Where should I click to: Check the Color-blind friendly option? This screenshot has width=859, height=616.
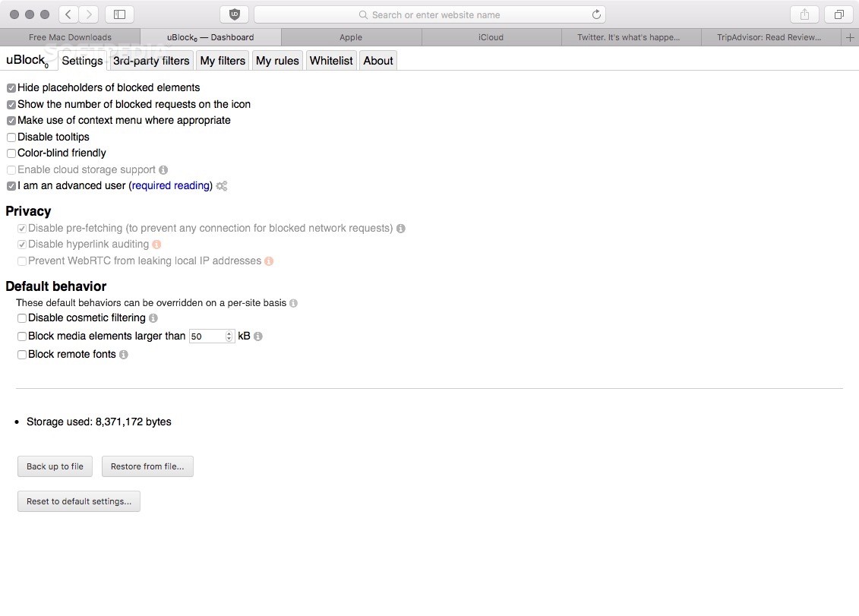(11, 153)
